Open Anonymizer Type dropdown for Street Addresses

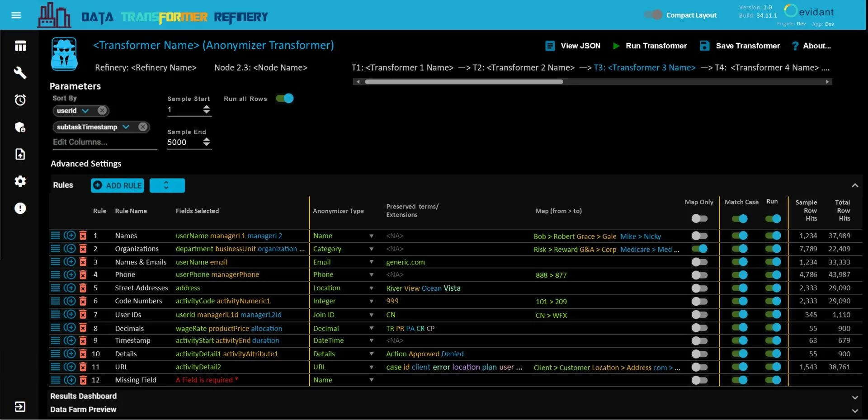371,288
